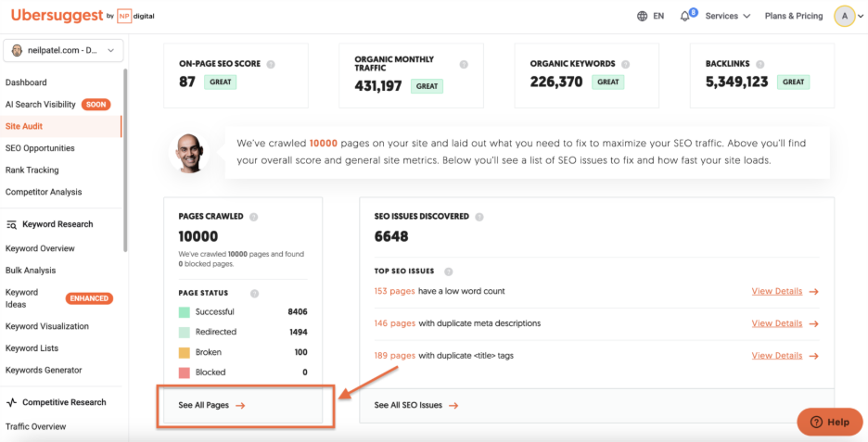868x442 pixels.
Task: View details for duplicate meta descriptions
Action: (777, 323)
